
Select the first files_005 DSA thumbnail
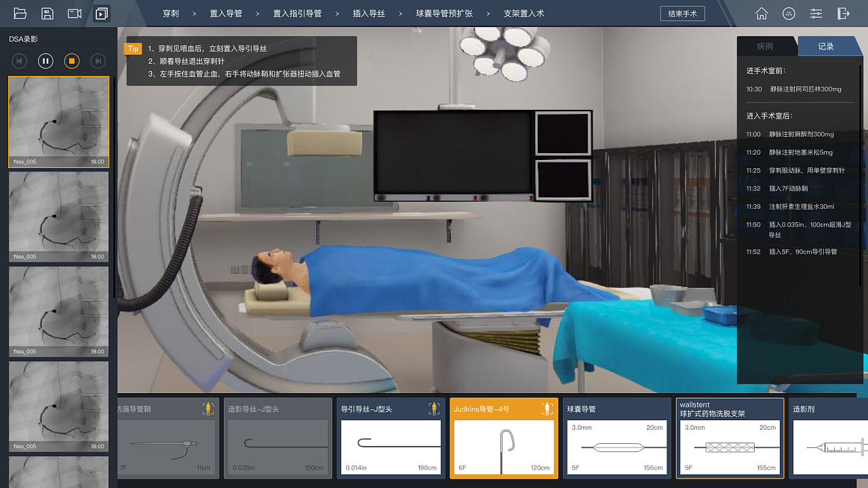[x=58, y=122]
